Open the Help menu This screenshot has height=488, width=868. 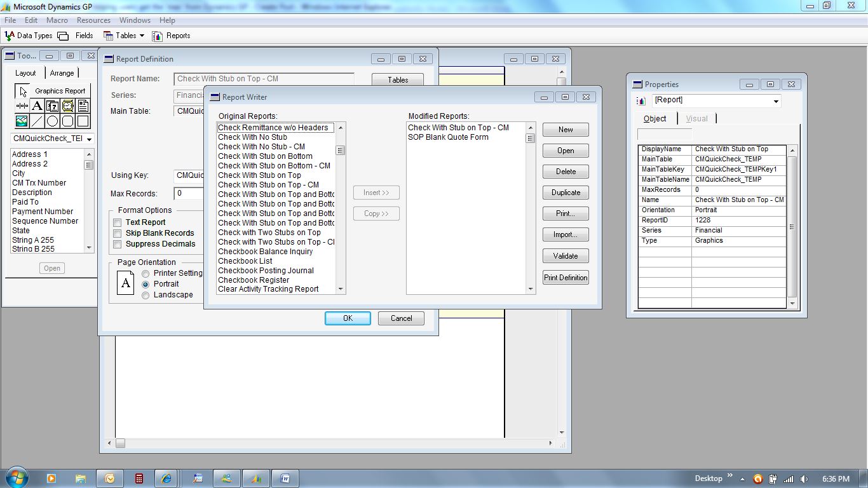pos(167,20)
